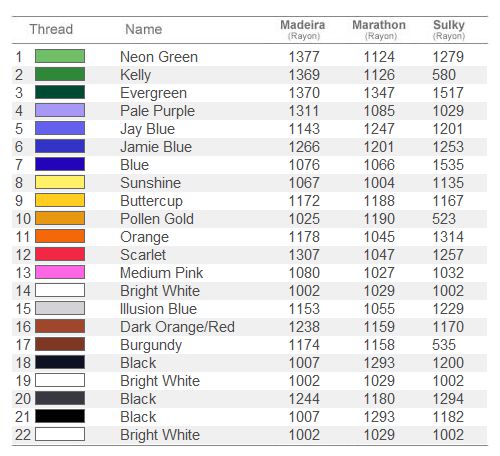Click the Sunshine yellow swatch
Viewport: 500px width, 456px height.
60,182
